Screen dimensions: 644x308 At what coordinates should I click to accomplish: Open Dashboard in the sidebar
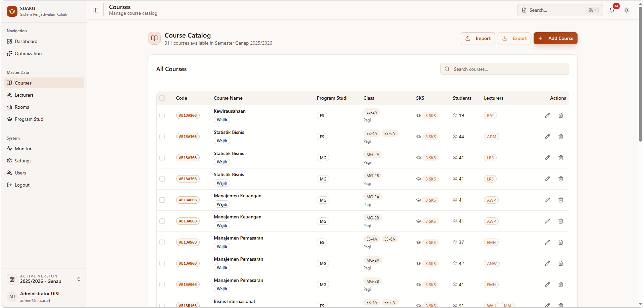click(44, 41)
